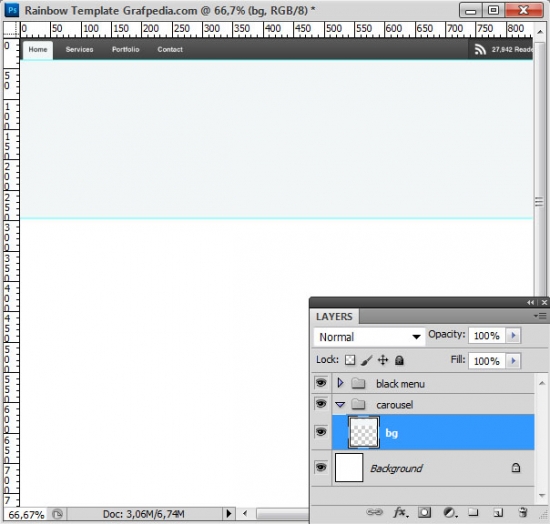The width and height of the screenshot is (550, 524).
Task: Lock image pixels brush icon
Action: click(367, 360)
